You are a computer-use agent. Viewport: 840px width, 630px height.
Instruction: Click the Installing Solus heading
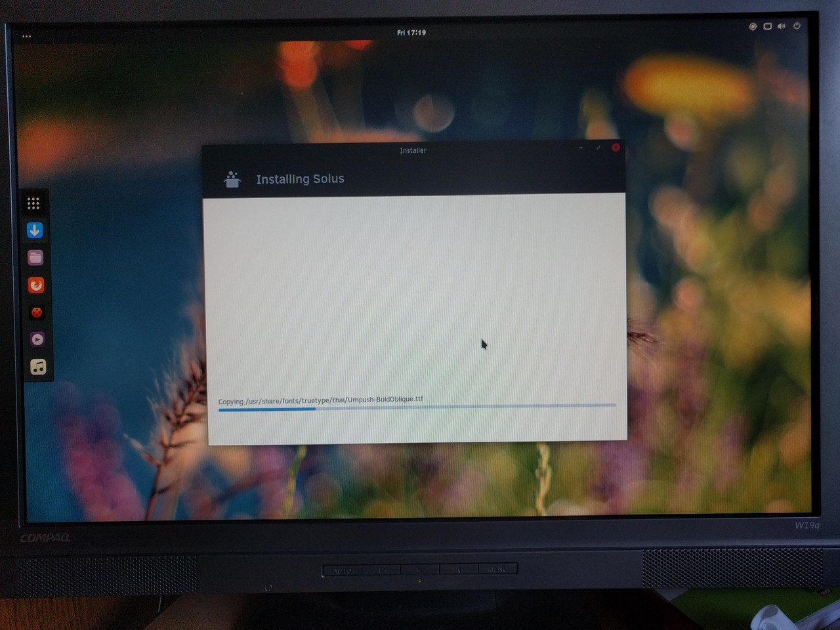pyautogui.click(x=300, y=179)
